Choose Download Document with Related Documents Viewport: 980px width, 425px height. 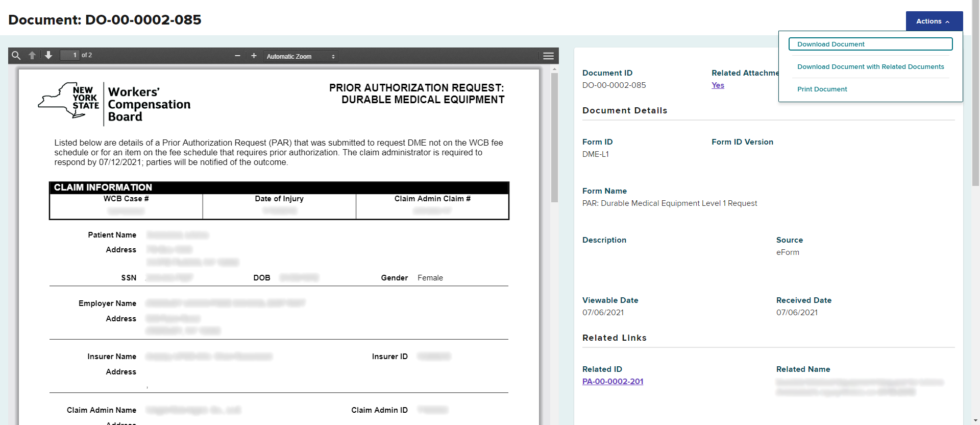(870, 67)
